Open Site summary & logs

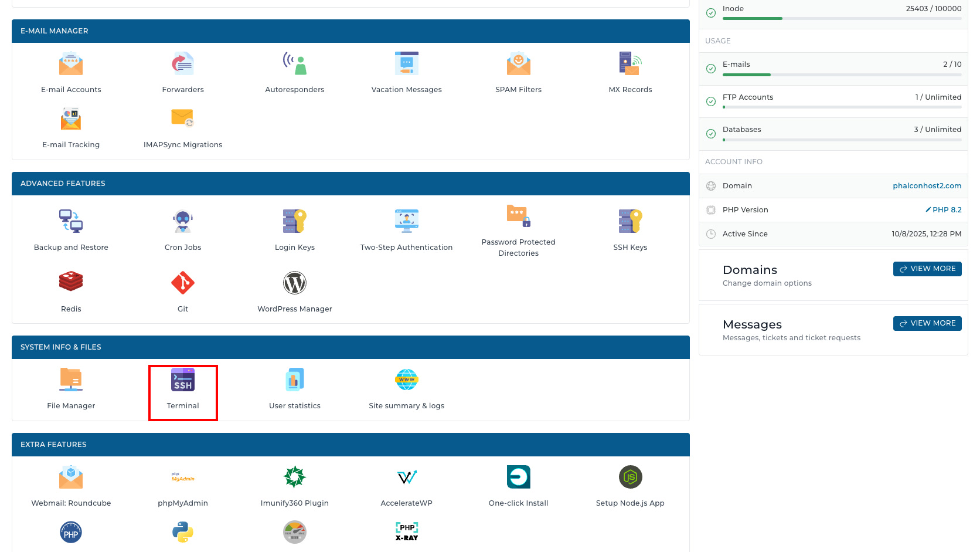point(407,390)
